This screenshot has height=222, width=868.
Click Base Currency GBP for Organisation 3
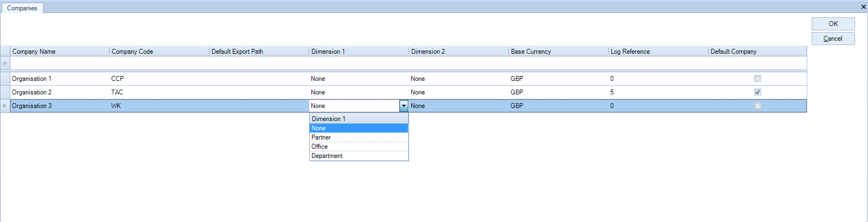click(x=559, y=106)
